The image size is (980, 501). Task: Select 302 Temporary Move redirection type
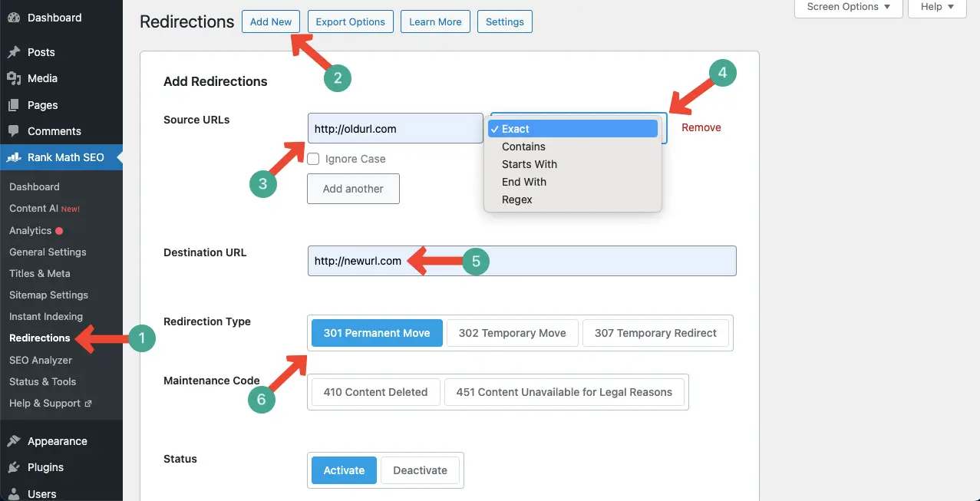512,333
